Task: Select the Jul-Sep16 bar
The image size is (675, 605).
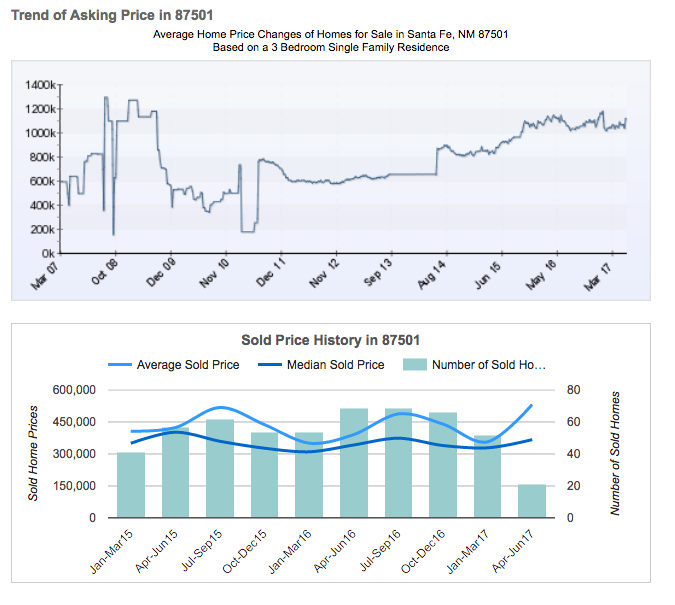Action: 398,463
